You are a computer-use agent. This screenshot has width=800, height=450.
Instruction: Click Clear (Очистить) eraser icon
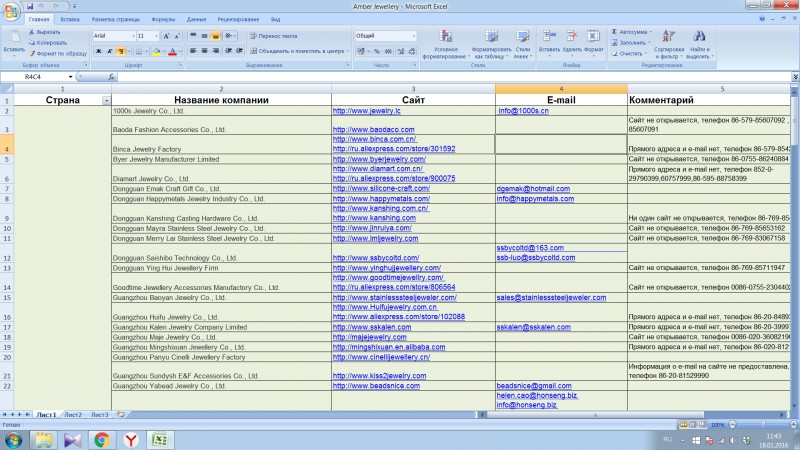(615, 53)
